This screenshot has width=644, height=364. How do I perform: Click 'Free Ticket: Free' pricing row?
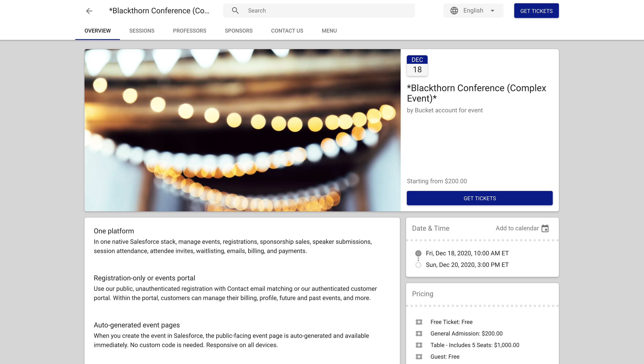(451, 322)
